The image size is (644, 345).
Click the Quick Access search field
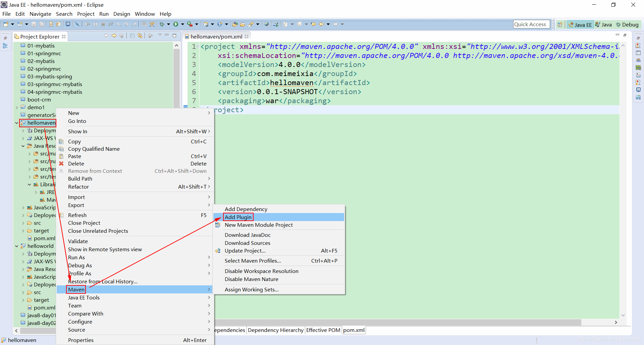531,24
